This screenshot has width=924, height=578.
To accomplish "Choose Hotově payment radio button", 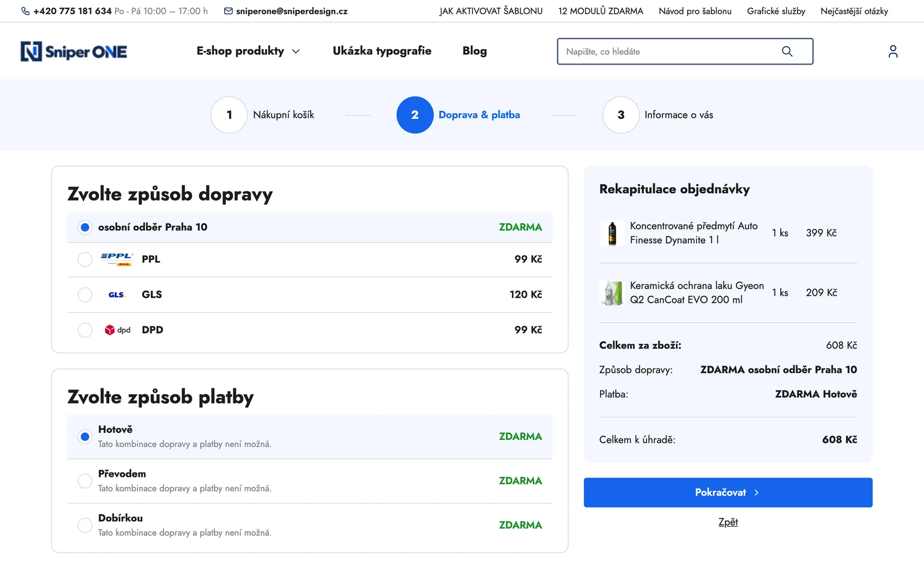I will click(85, 437).
